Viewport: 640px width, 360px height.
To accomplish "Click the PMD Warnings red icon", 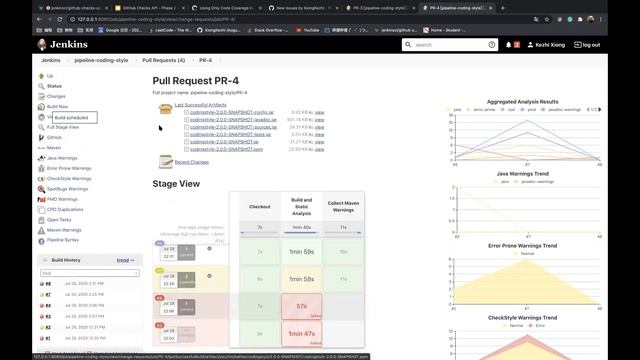I will [41, 199].
